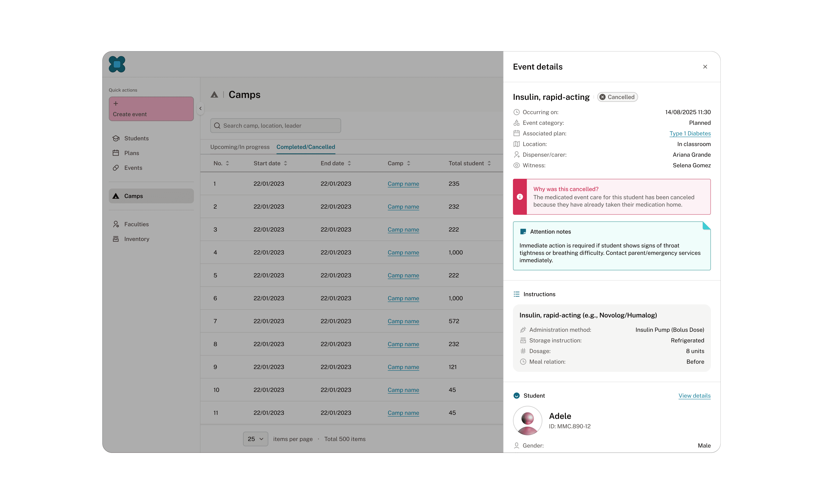Image resolution: width=823 pixels, height=504 pixels.
Task: Click the Inventory box icon
Action: pyautogui.click(x=116, y=239)
